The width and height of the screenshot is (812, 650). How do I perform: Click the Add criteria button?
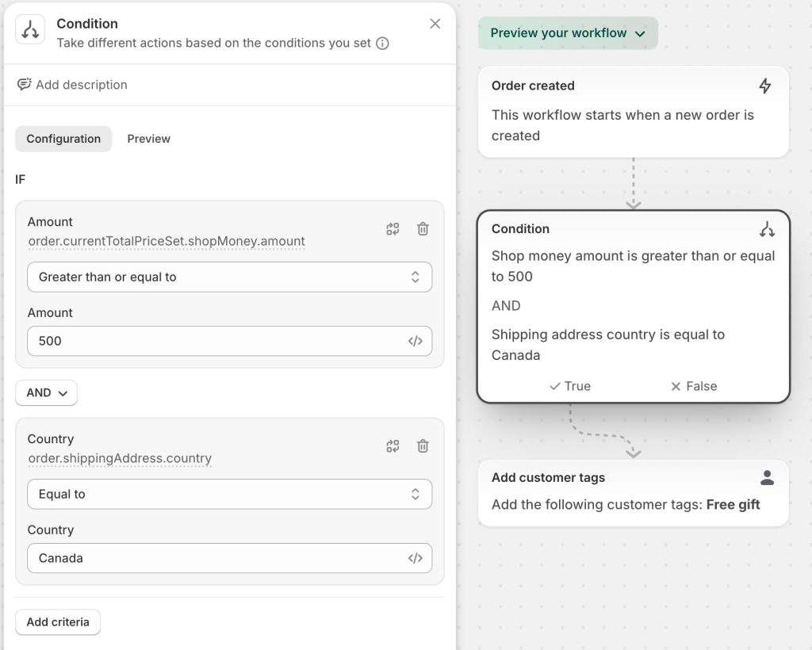coord(57,621)
